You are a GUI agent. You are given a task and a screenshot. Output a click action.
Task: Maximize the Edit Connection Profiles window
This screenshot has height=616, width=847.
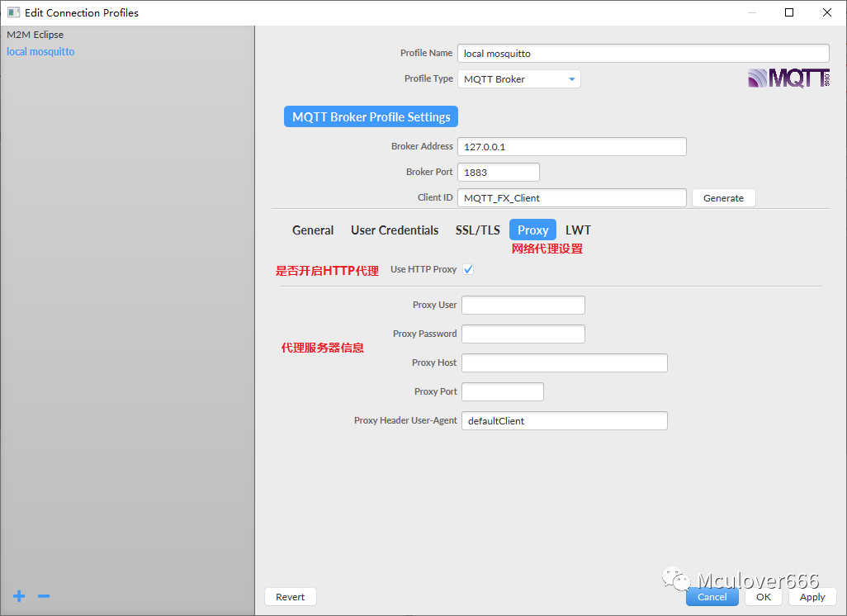click(x=789, y=12)
